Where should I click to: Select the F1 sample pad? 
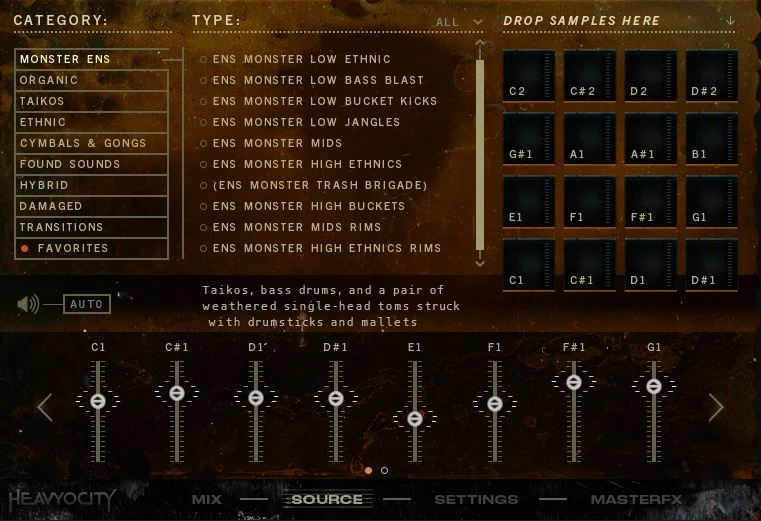(590, 202)
